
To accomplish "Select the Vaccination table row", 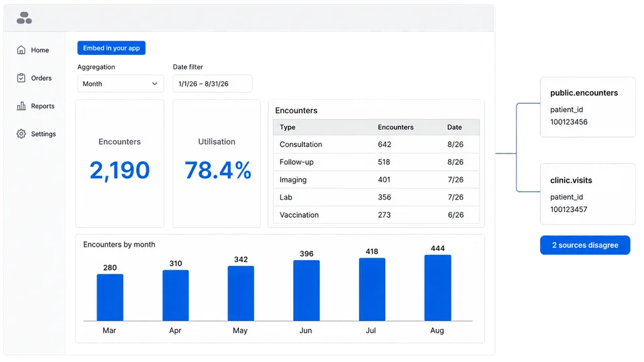I will 376,215.
